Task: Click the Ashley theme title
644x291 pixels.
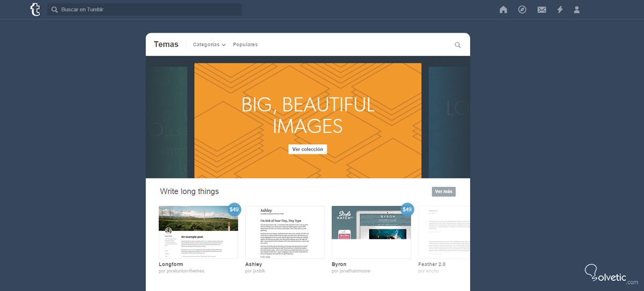Action: (x=254, y=264)
